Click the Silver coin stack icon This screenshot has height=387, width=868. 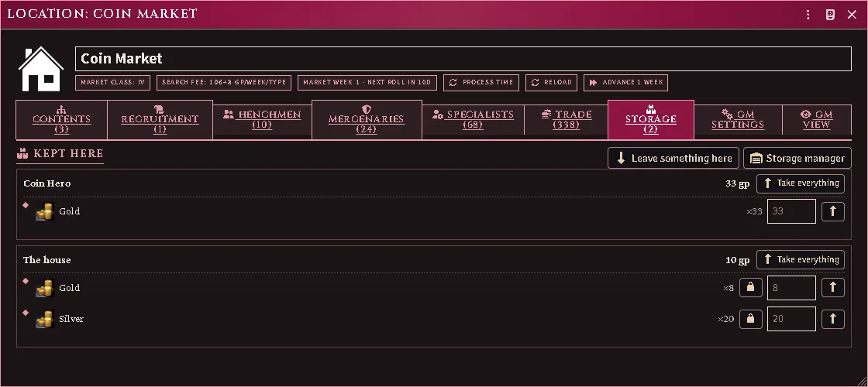(45, 319)
